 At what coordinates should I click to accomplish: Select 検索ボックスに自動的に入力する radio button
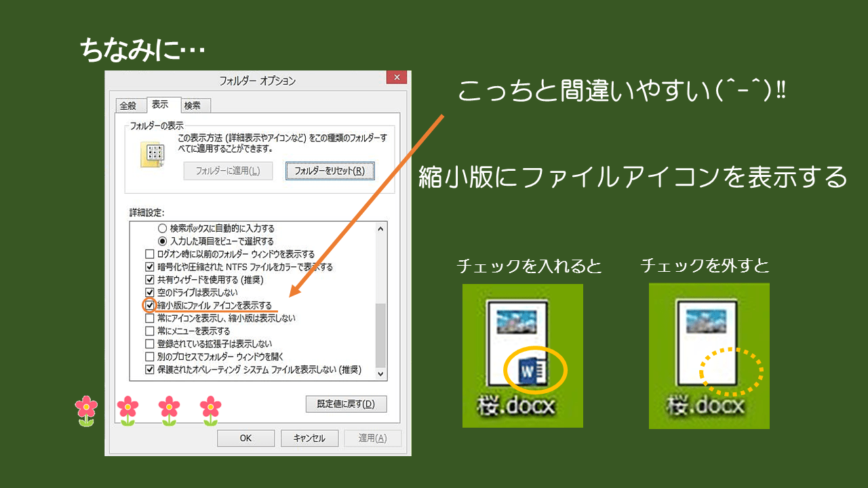tap(162, 228)
